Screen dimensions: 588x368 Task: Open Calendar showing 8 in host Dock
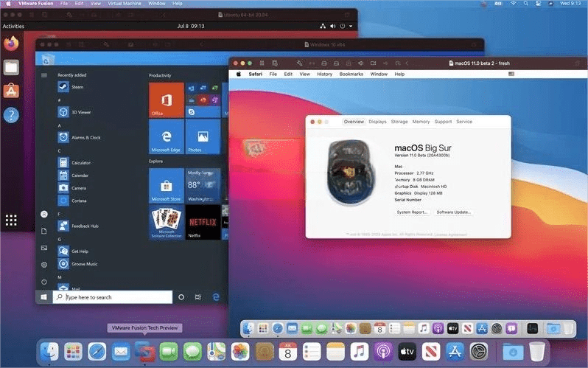(287, 352)
